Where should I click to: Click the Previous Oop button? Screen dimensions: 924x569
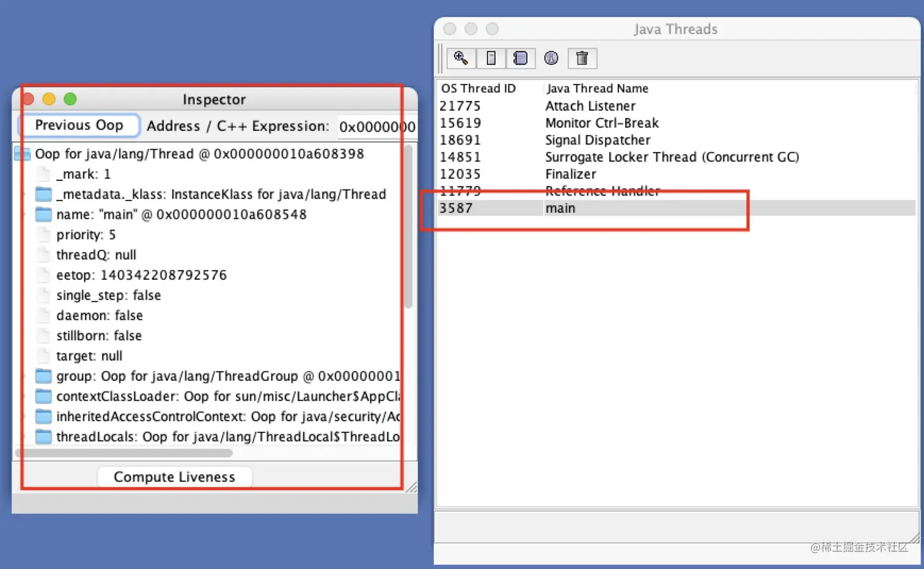(x=79, y=125)
